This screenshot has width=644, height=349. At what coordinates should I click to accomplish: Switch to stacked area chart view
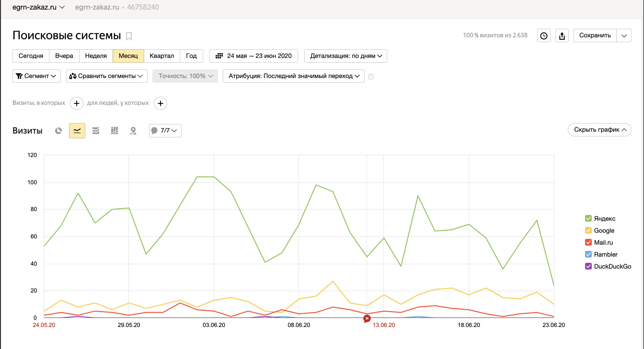(96, 131)
